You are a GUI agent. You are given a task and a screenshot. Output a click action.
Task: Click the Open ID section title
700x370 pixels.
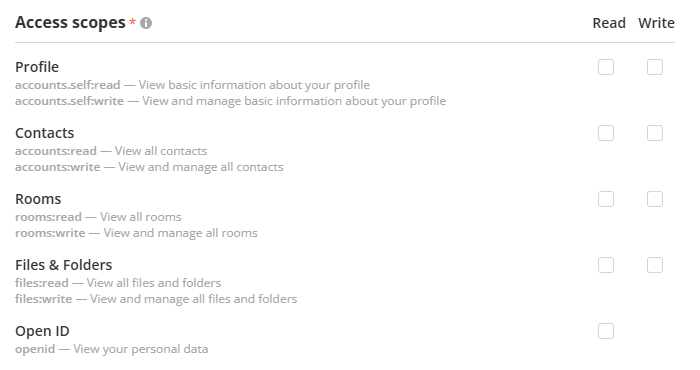click(x=42, y=331)
